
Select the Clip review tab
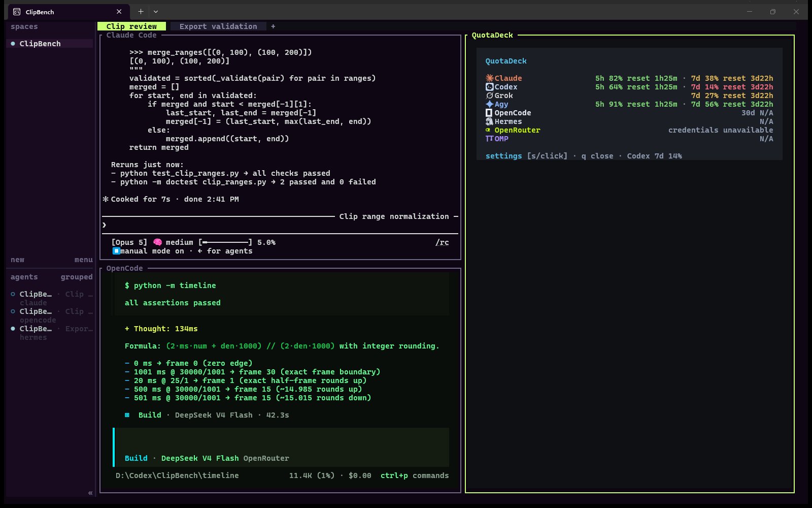click(131, 26)
